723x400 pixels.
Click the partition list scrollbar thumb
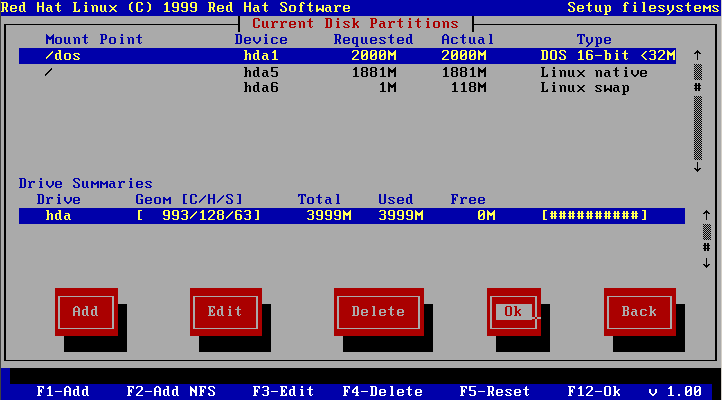(x=696, y=87)
